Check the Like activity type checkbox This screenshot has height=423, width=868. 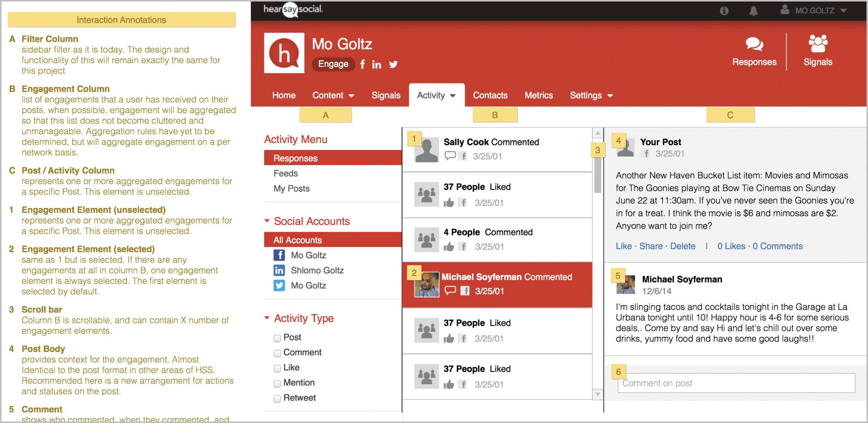277,368
